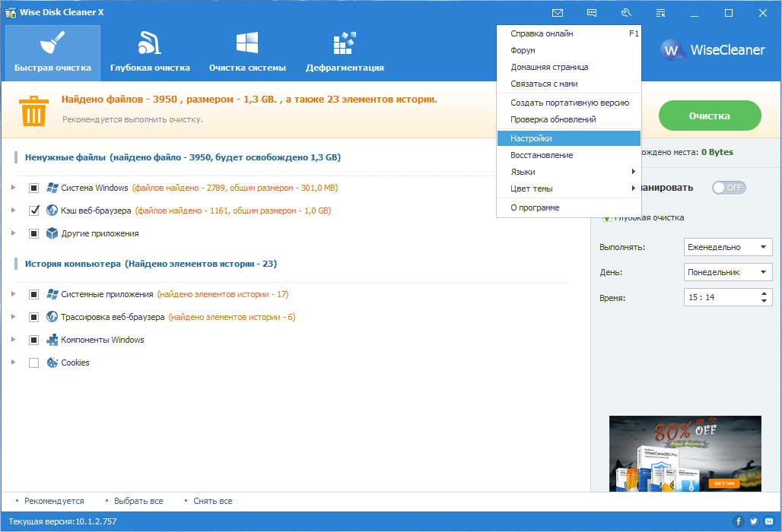Toggle the Трассировка веб-браузера checkbox
The height and width of the screenshot is (532, 782).
tap(34, 318)
